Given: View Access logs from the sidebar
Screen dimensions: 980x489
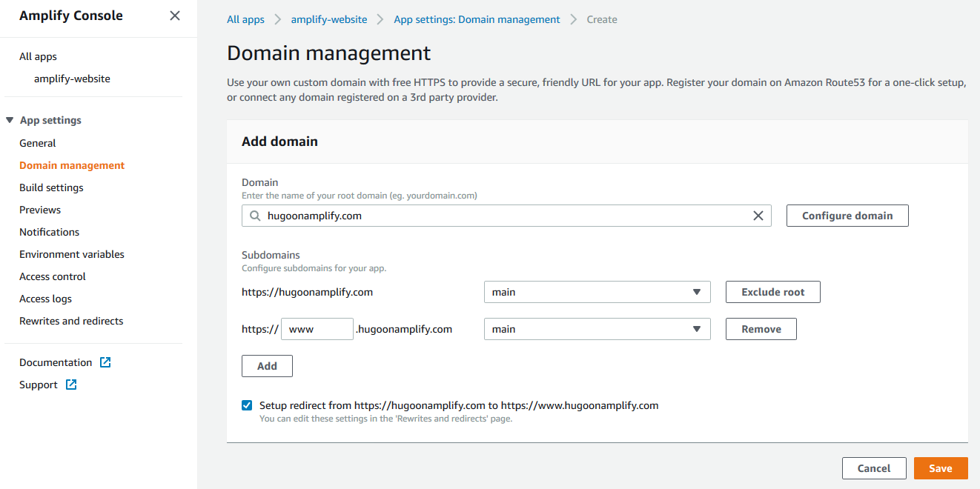Looking at the screenshot, I should click(x=45, y=299).
